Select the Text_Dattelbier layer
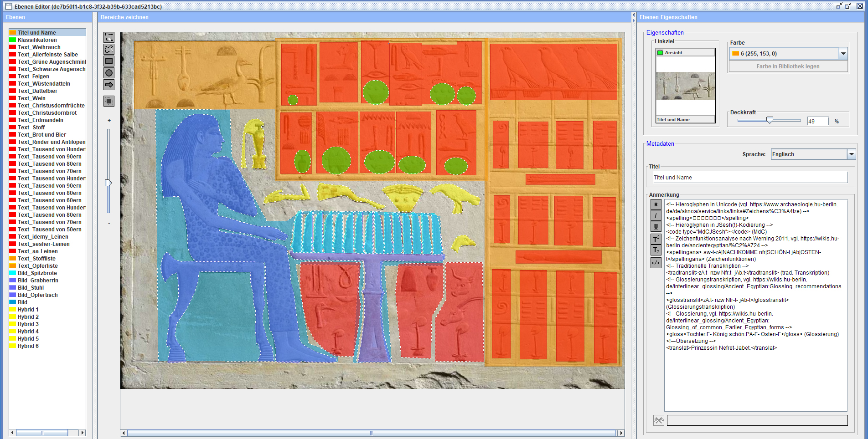The height and width of the screenshot is (439, 868). pyautogui.click(x=47, y=91)
